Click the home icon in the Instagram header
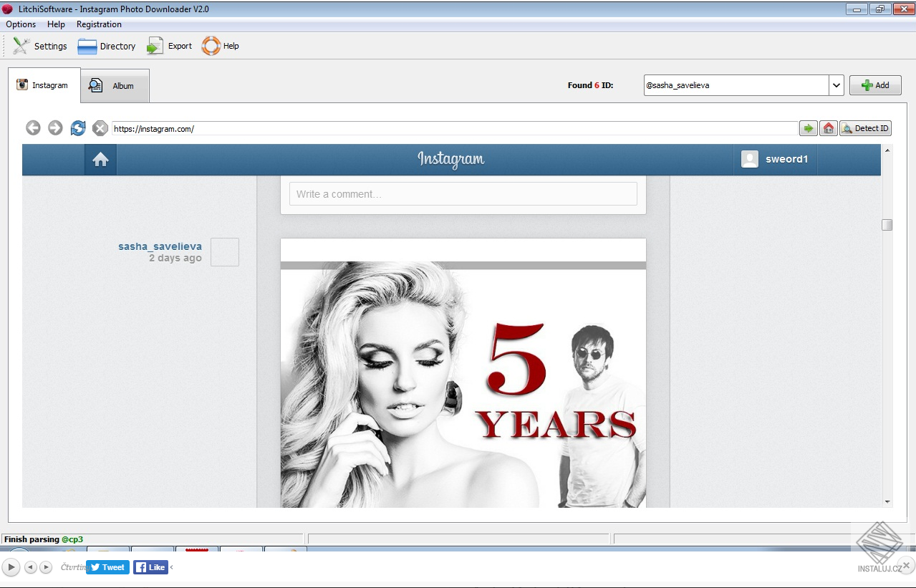The image size is (916, 588). [x=100, y=159]
